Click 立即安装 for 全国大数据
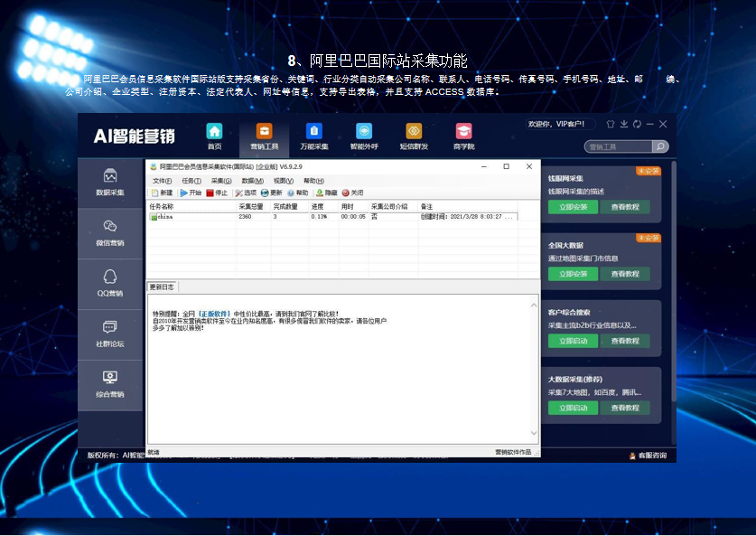 [573, 274]
